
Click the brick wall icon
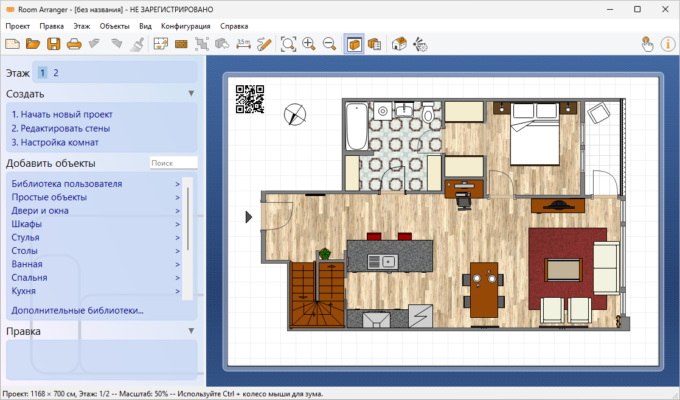pos(181,44)
